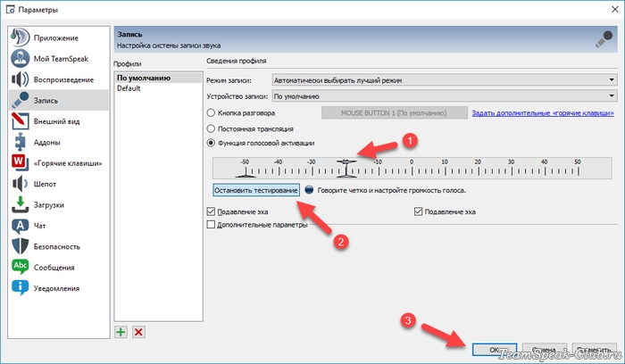Image resolution: width=625 pixels, height=364 pixels.
Task: Click the Параметры window title icon
Action: 10,9
